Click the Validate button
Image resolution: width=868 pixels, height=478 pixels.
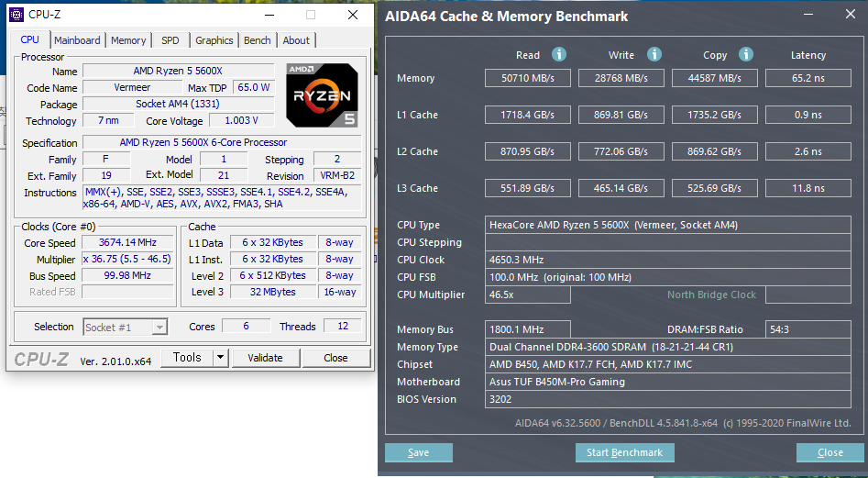point(265,358)
